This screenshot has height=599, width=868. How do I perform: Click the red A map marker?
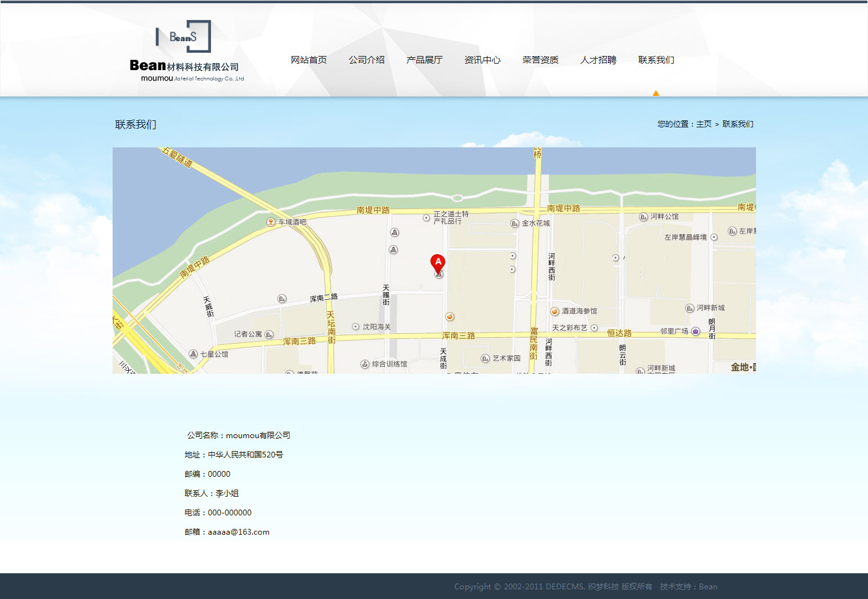[438, 263]
